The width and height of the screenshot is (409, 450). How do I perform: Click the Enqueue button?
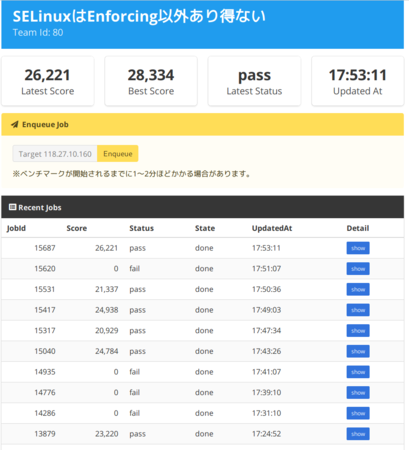click(118, 154)
